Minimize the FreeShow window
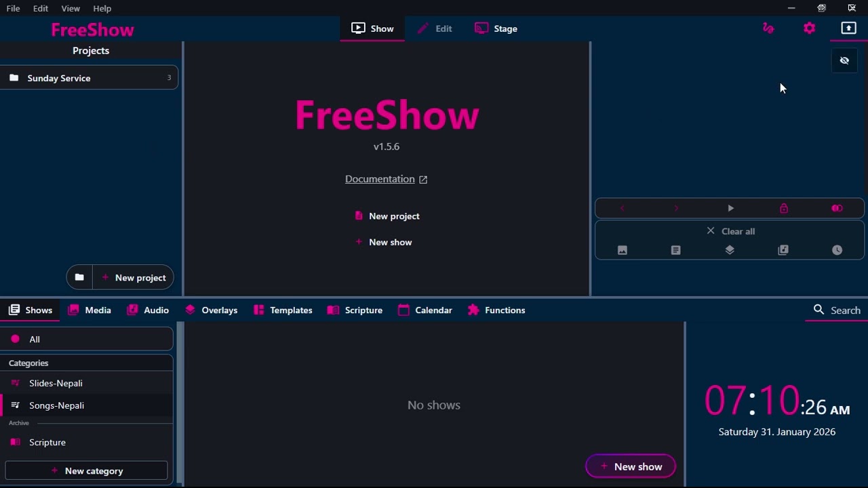868x488 pixels. (791, 8)
